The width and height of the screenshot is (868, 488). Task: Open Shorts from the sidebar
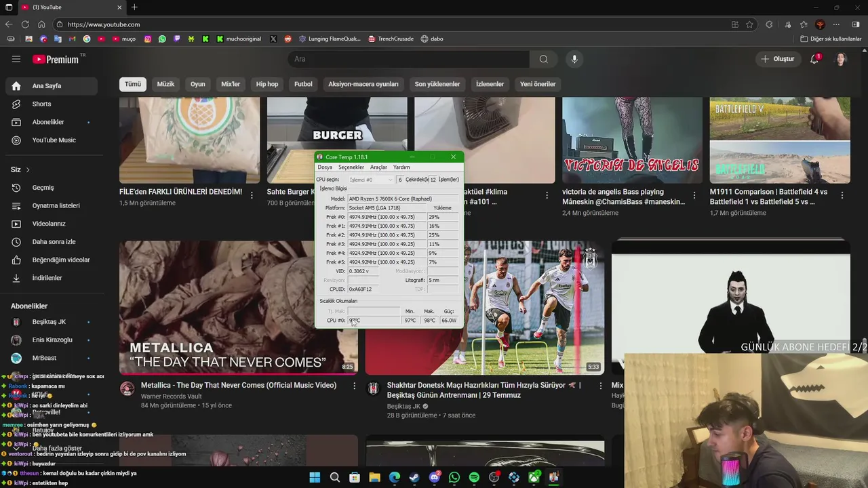pos(52,104)
